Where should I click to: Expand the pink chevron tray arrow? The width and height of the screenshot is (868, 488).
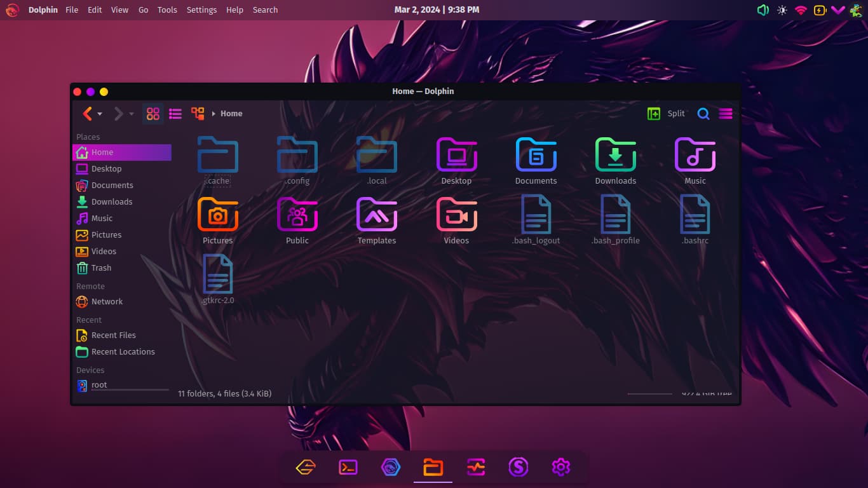click(x=838, y=10)
